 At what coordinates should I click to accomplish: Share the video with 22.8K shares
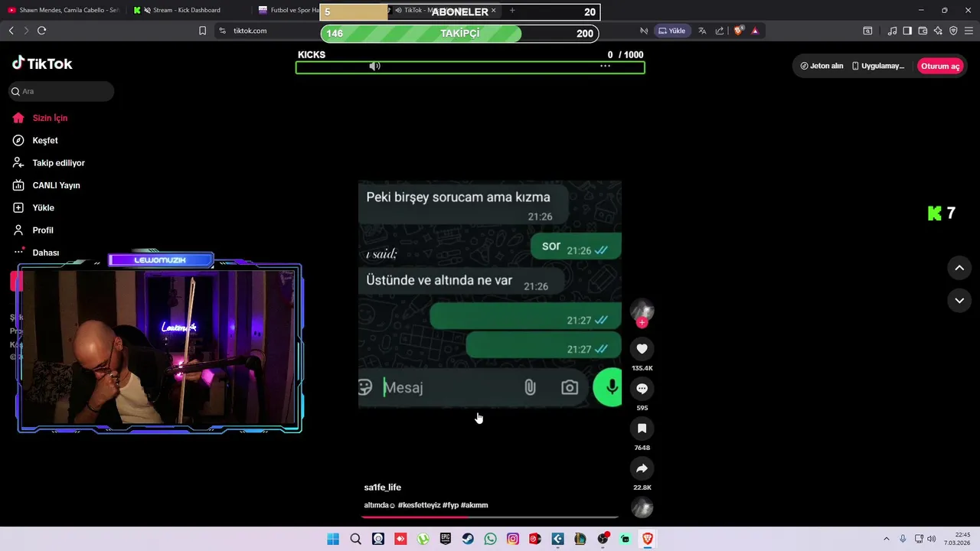642,468
